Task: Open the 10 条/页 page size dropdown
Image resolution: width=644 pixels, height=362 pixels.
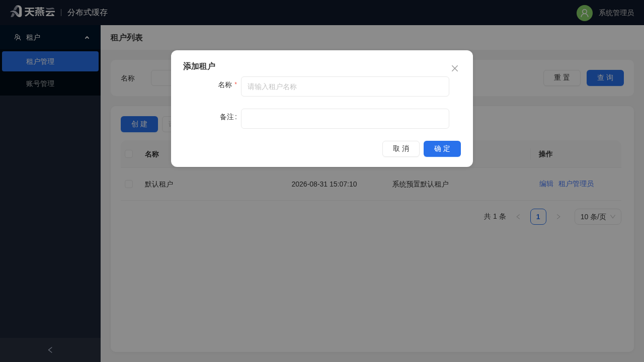Action: tap(598, 217)
